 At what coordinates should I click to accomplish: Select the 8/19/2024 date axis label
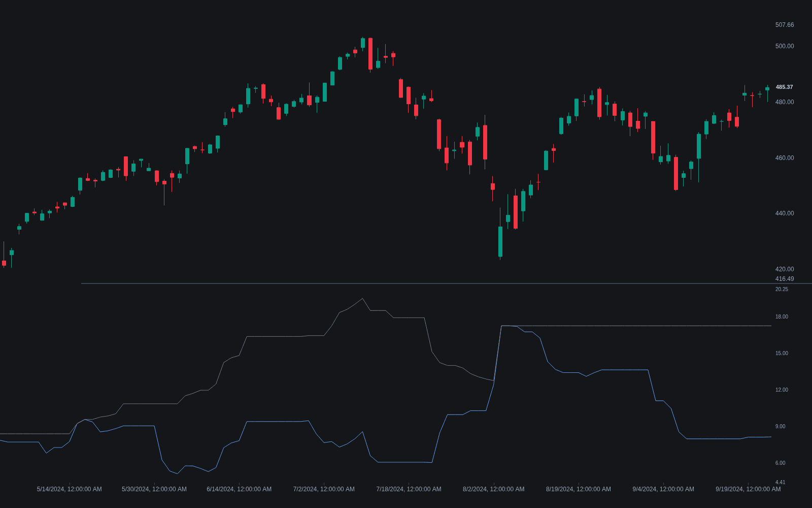(579, 489)
